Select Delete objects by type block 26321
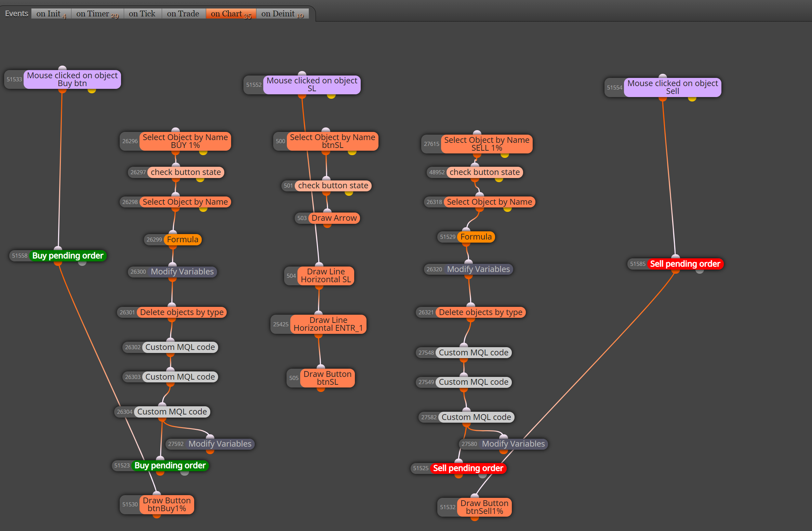The image size is (812, 531). click(x=481, y=312)
